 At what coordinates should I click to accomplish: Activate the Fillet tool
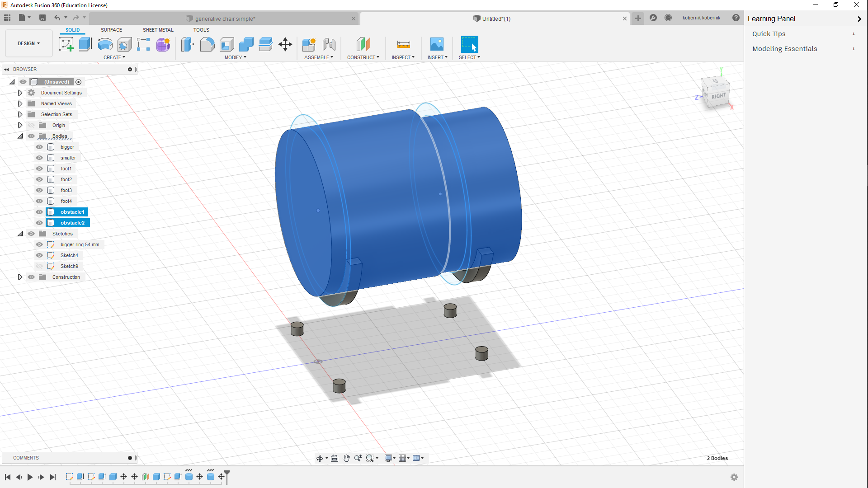(x=207, y=44)
